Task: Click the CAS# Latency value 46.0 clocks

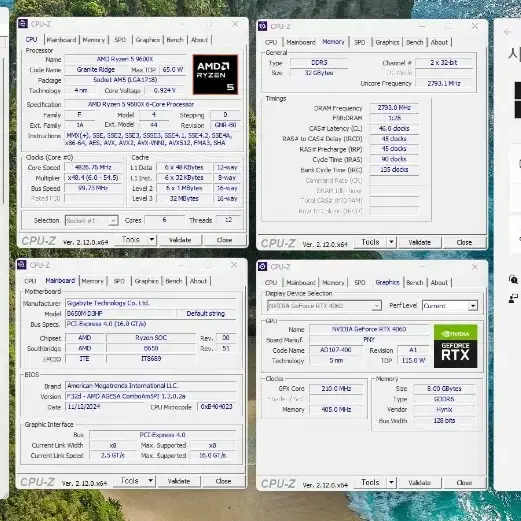Action: (x=394, y=128)
